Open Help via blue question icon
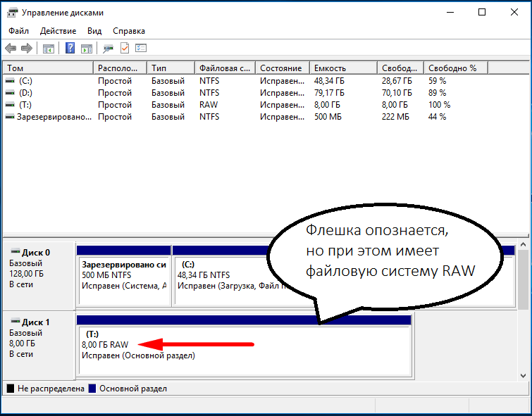Viewport: 532px width, 416px height. [70, 48]
